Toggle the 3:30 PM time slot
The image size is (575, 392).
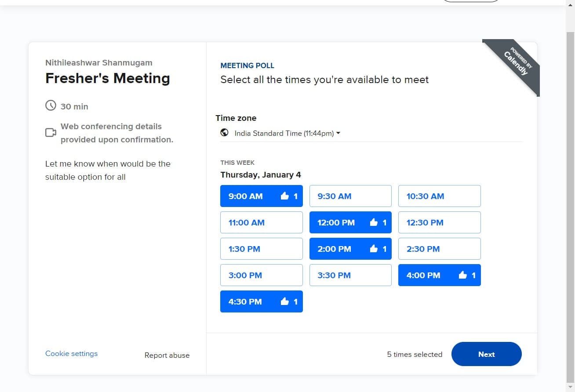(350, 275)
